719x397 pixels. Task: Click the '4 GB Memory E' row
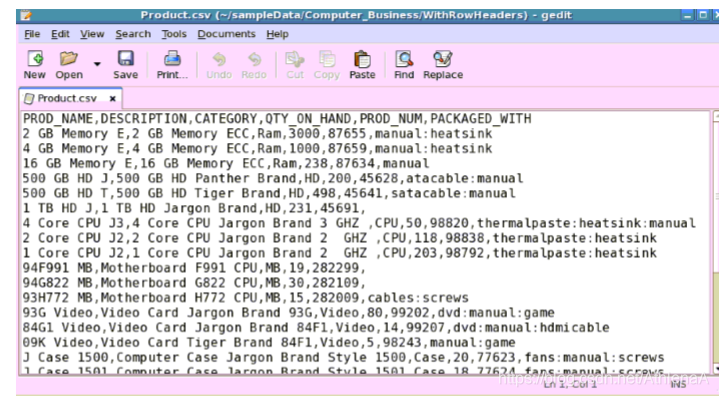pyautogui.click(x=257, y=149)
